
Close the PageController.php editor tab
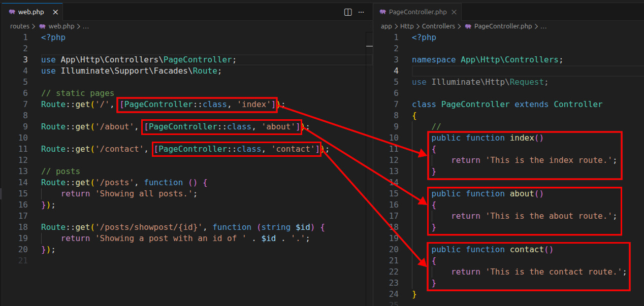click(x=454, y=12)
